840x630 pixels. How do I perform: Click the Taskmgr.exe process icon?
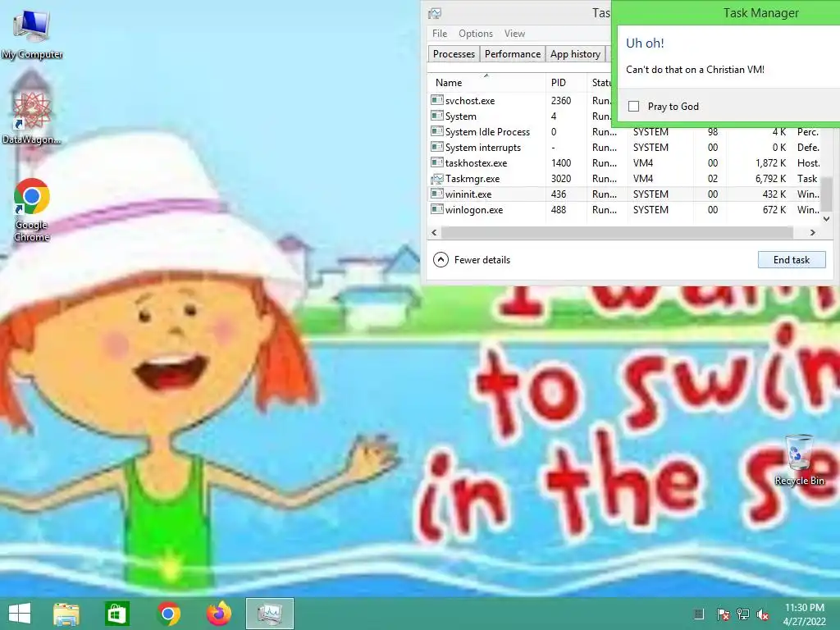point(437,178)
